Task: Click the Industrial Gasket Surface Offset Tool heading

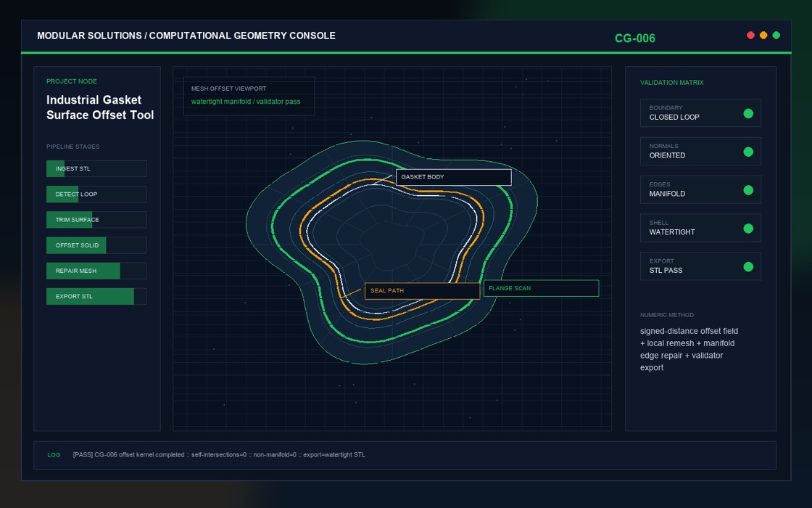Action: 100,107
